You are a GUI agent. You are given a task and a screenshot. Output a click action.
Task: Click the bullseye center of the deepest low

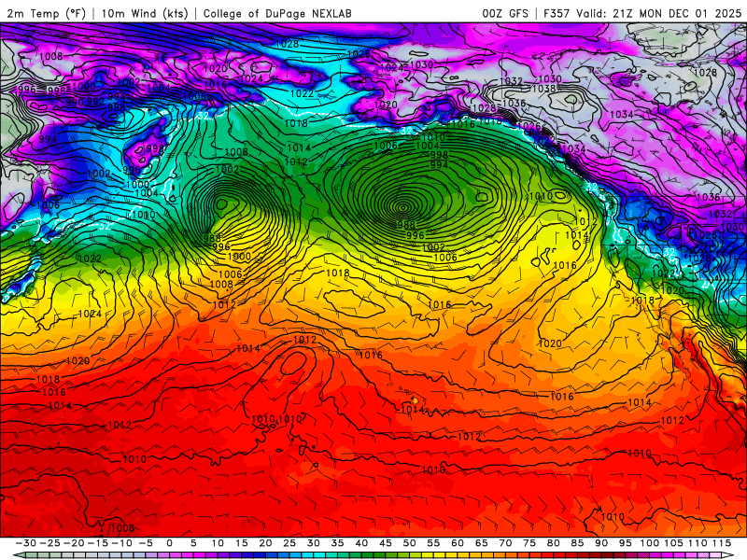point(403,207)
